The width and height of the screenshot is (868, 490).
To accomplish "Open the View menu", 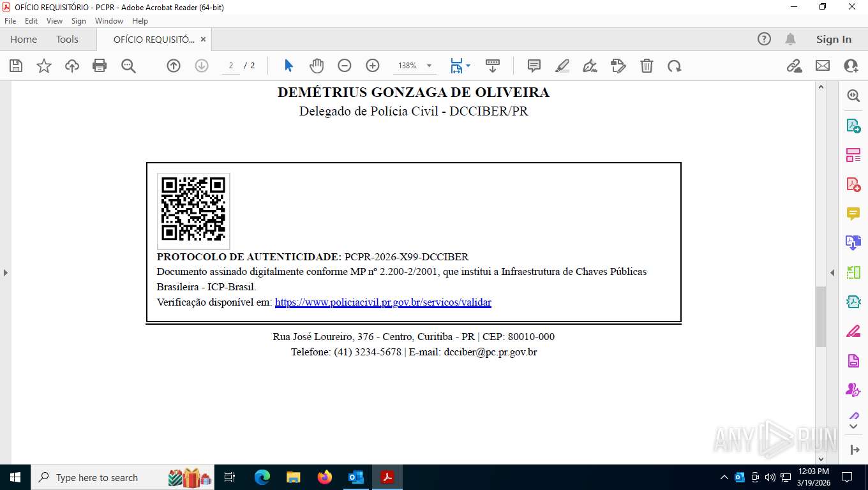I will (x=54, y=21).
